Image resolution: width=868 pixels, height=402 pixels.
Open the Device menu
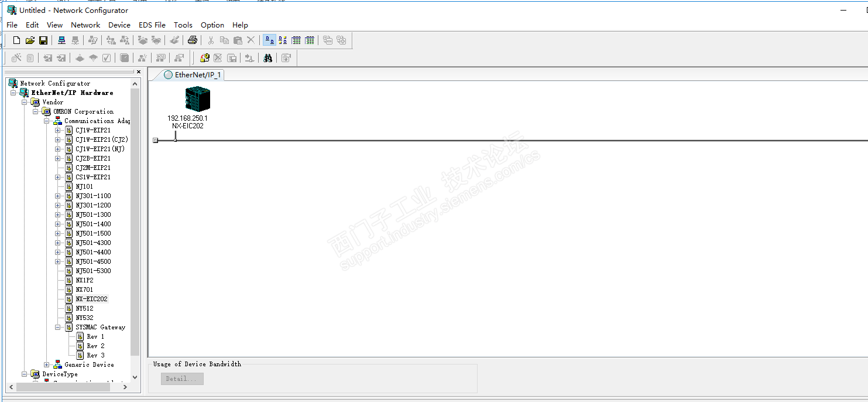coord(119,25)
